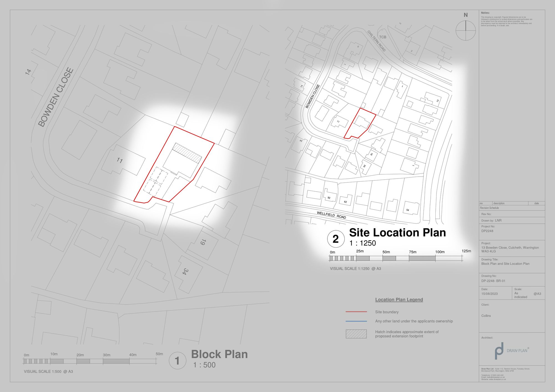
Task: Click the hatch pattern legend swatch
Action: [x=356, y=334]
